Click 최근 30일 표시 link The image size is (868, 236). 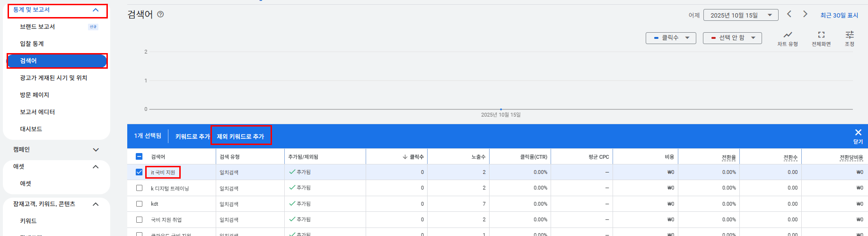[x=839, y=15]
